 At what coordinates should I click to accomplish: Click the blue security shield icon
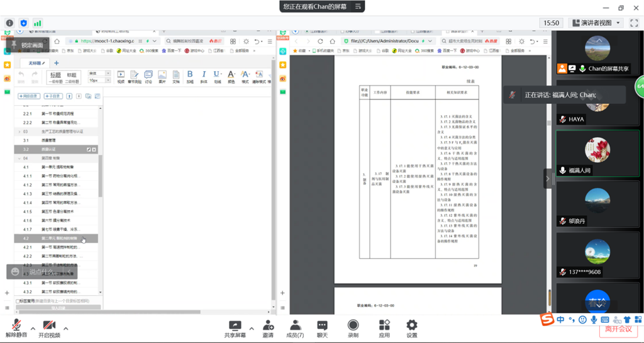click(x=23, y=23)
